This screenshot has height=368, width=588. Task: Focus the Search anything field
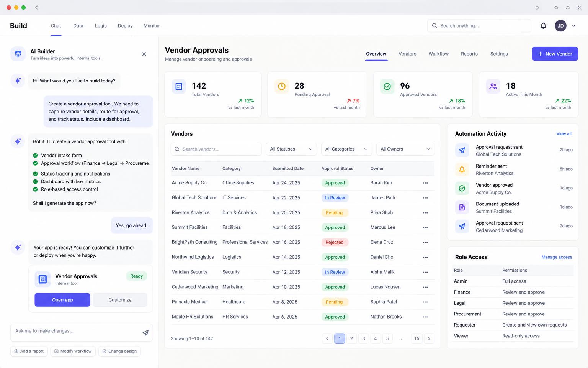coord(479,26)
